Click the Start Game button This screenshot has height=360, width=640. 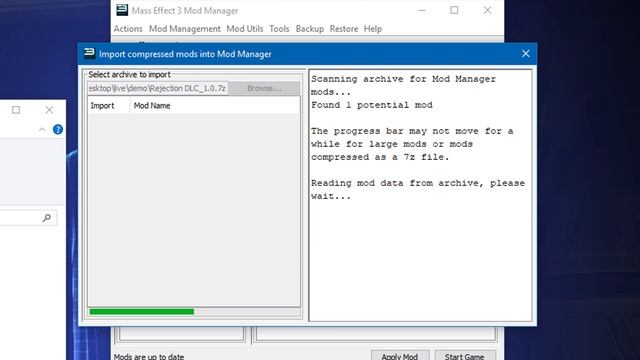tap(464, 356)
